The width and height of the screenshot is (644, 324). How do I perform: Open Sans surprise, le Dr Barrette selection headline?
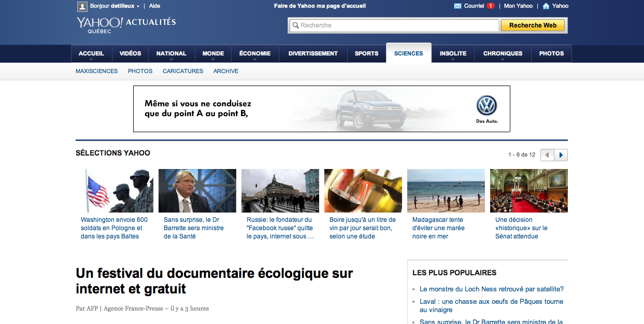pyautogui.click(x=194, y=228)
